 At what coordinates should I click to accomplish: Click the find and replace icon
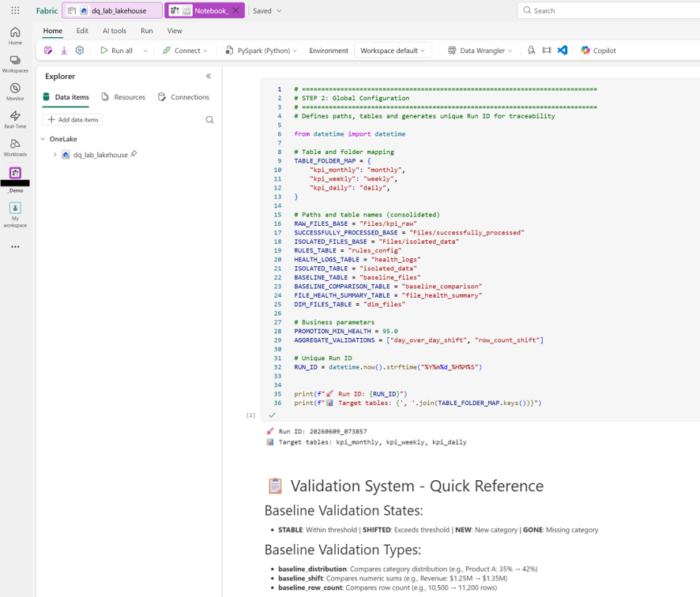[531, 51]
